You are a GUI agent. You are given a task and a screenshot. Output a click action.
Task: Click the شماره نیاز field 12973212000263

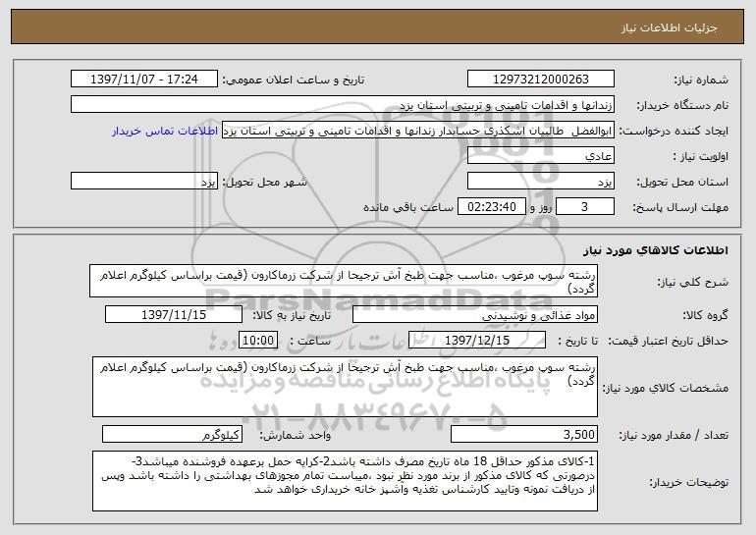click(x=540, y=80)
